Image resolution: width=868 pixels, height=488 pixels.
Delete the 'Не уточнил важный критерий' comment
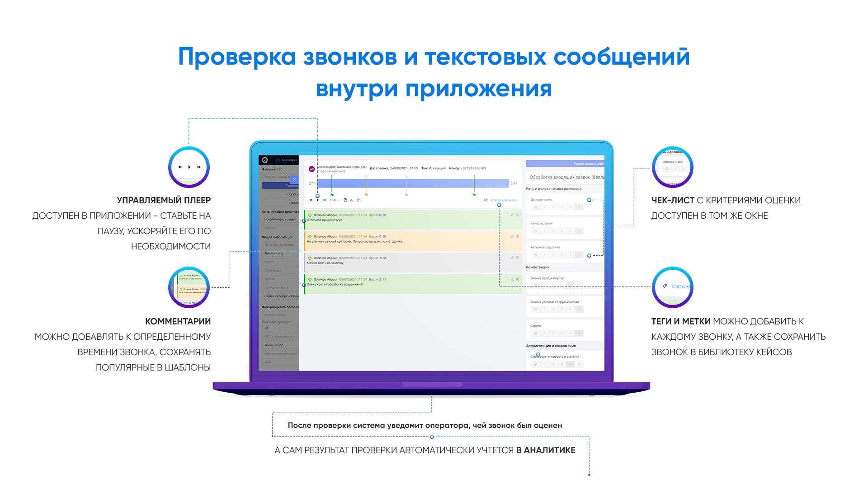pos(518,236)
